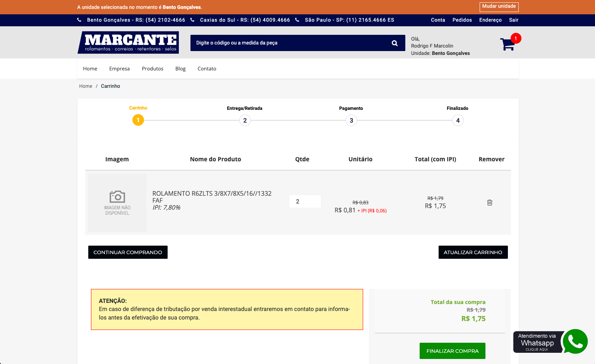Viewport: 595px width, 364px height.
Task: Select step 3 Pagamento circle
Action: tap(351, 120)
